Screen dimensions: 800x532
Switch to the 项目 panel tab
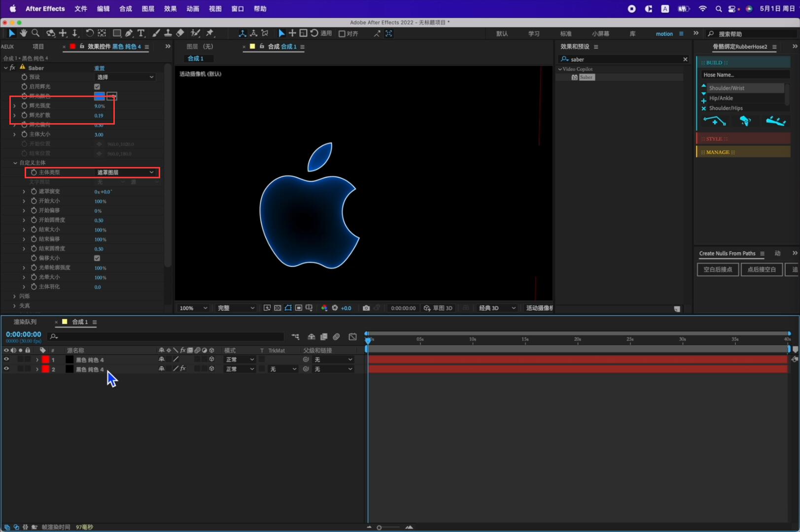point(38,46)
